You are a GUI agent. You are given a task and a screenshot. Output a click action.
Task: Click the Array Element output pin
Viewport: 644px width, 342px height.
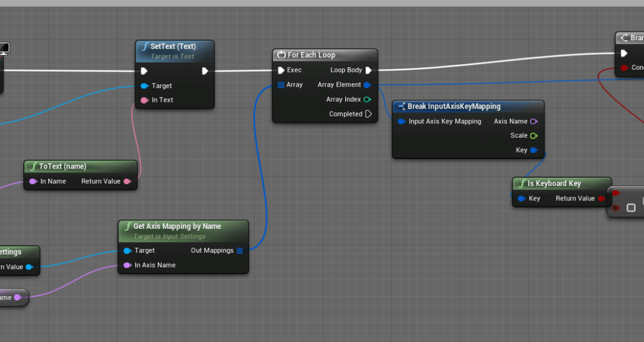pos(367,85)
